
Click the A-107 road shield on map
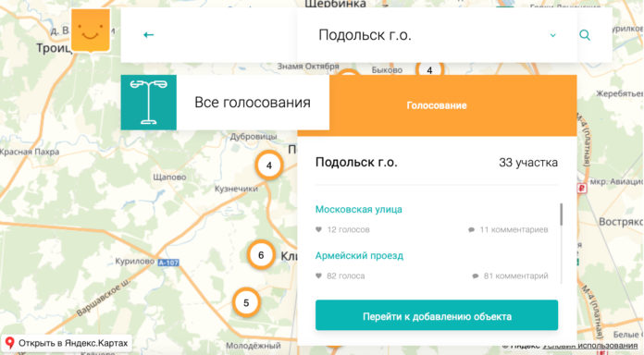(168, 263)
